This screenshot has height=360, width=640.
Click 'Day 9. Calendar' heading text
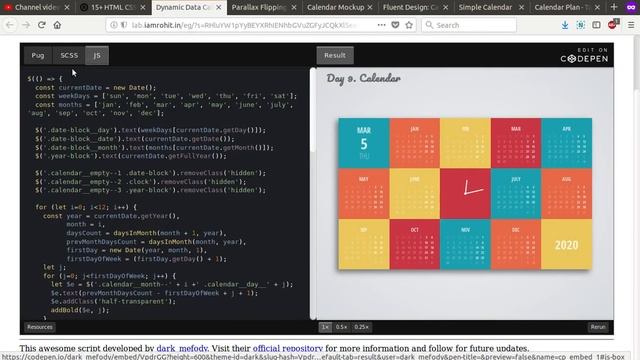(x=363, y=78)
